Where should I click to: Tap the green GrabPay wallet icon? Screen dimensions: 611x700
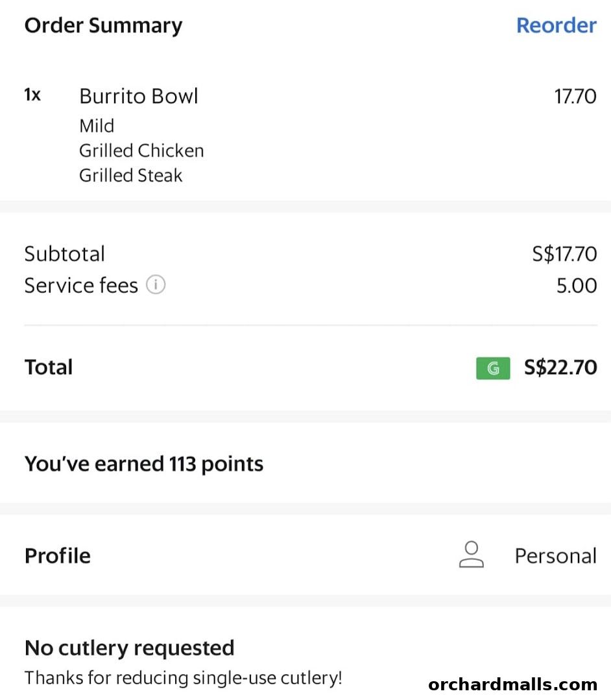click(493, 368)
